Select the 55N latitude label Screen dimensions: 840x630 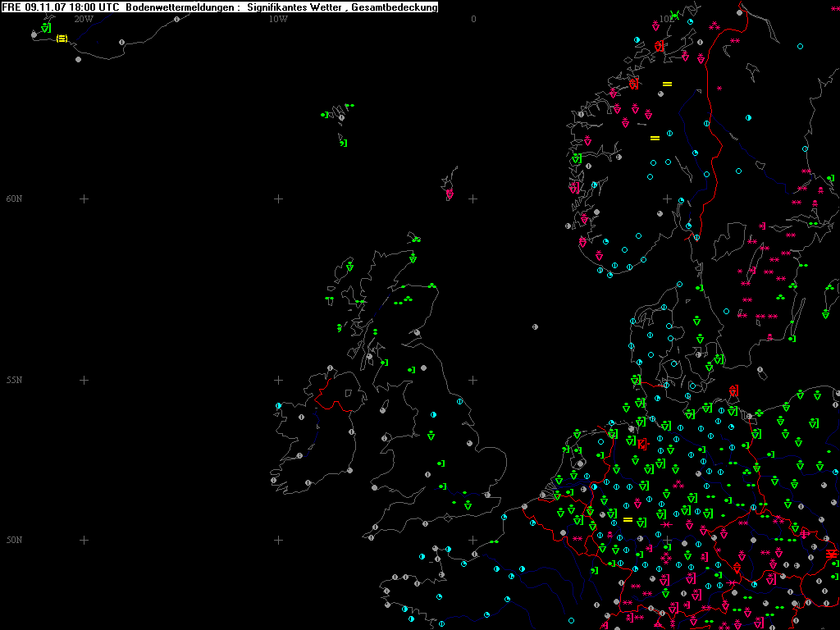pyautogui.click(x=14, y=380)
